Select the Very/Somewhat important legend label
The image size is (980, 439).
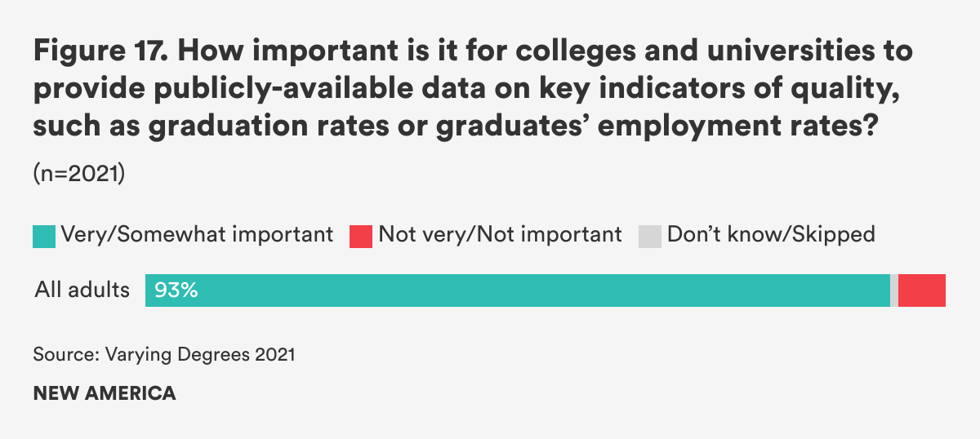pyautogui.click(x=198, y=235)
